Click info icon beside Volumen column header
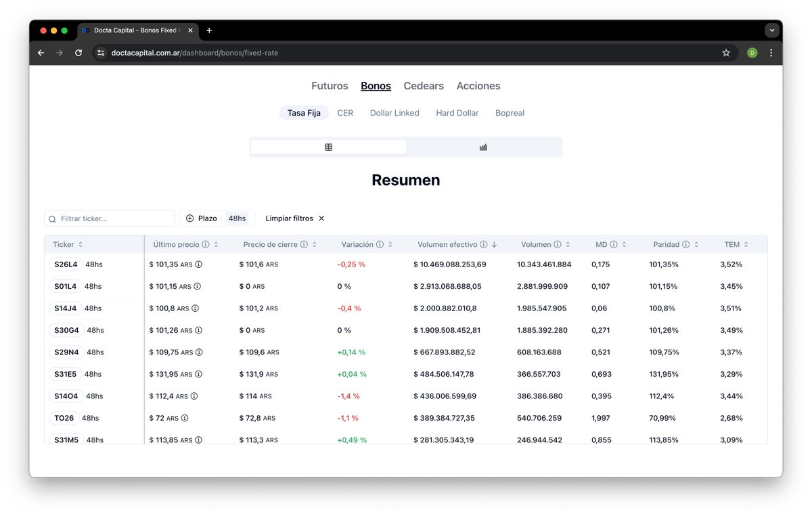 coord(557,245)
